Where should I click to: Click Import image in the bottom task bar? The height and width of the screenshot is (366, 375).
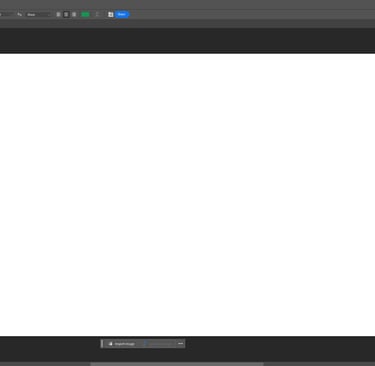click(x=122, y=344)
